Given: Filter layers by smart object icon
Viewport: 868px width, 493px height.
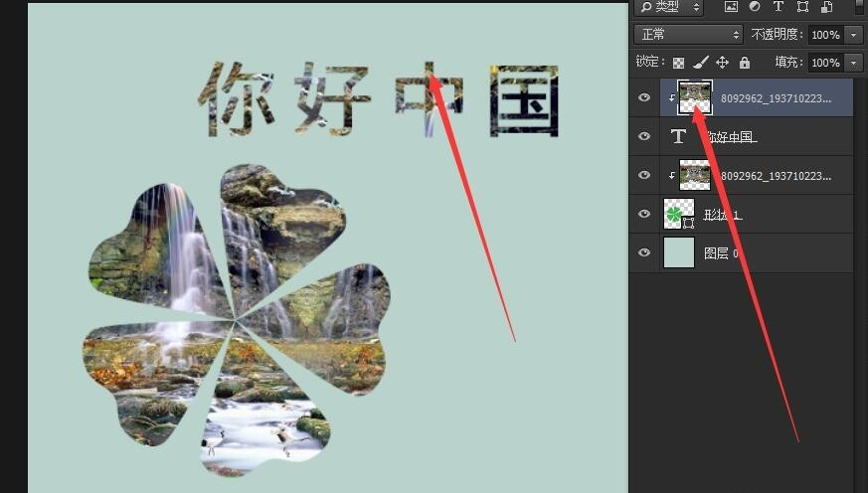Looking at the screenshot, I should 827,6.
